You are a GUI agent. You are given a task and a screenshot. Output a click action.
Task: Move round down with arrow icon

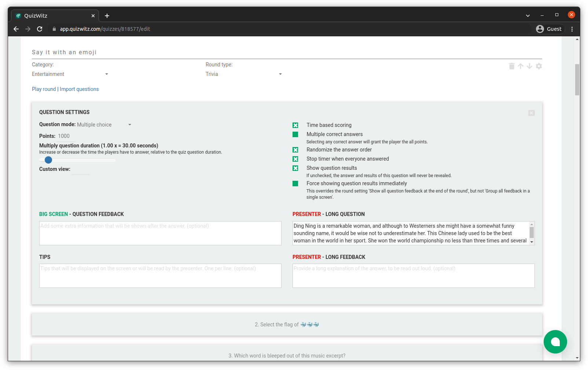coord(529,66)
